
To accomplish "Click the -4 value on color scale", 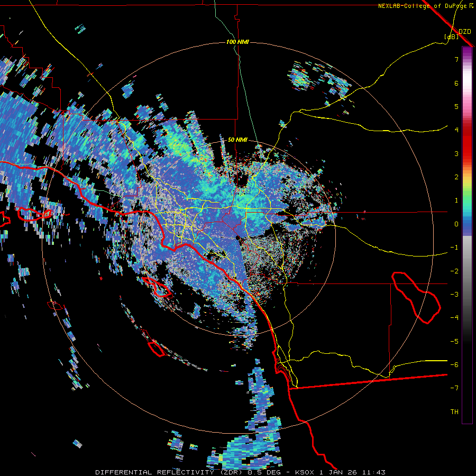I will pyautogui.click(x=454, y=318).
